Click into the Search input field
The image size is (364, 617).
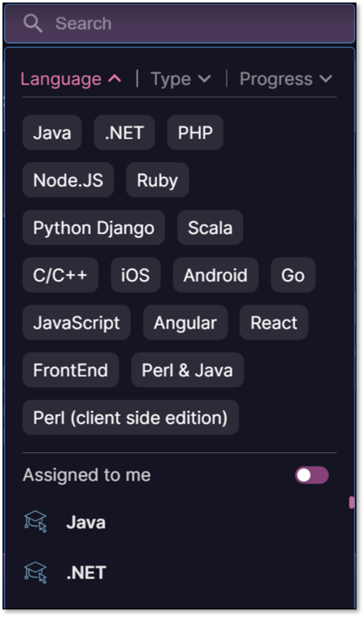click(x=179, y=24)
